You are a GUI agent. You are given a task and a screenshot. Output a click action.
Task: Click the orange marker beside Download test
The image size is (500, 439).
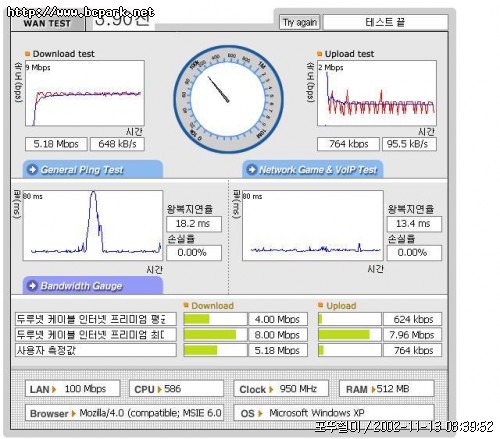(28, 53)
